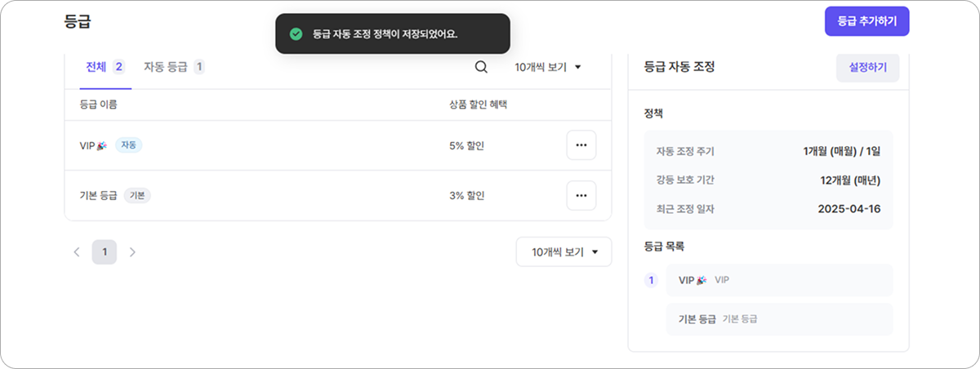Viewport: 980px width, 369px height.
Task: Open the 기본 등급 row three-dot menu
Action: pyautogui.click(x=581, y=195)
